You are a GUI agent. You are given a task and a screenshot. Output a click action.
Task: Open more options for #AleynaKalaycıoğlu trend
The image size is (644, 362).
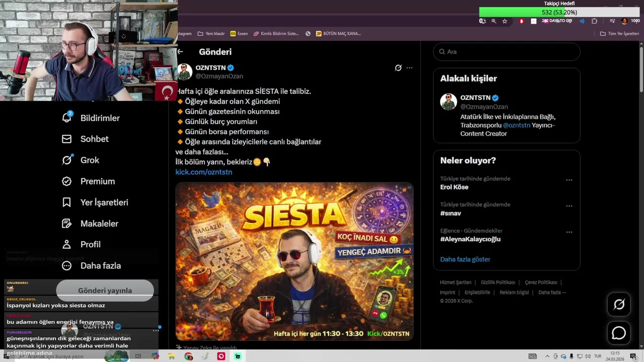[x=569, y=232]
